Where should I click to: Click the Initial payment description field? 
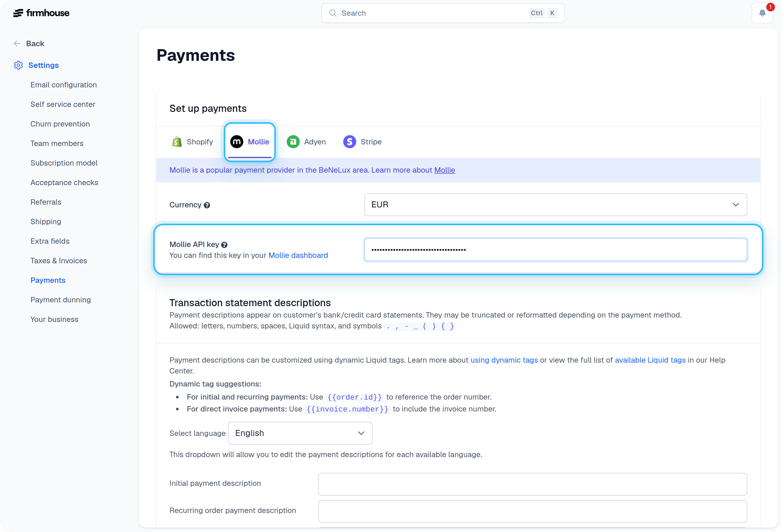pos(532,484)
